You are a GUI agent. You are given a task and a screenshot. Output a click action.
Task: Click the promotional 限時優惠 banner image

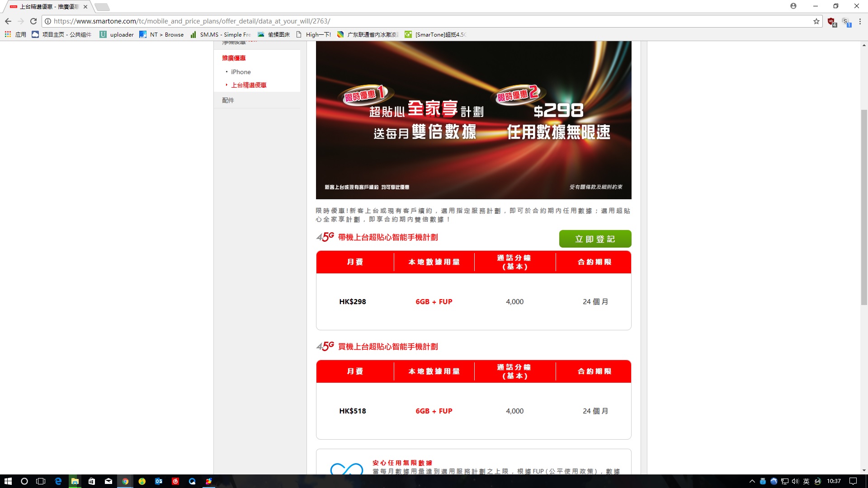coord(473,120)
